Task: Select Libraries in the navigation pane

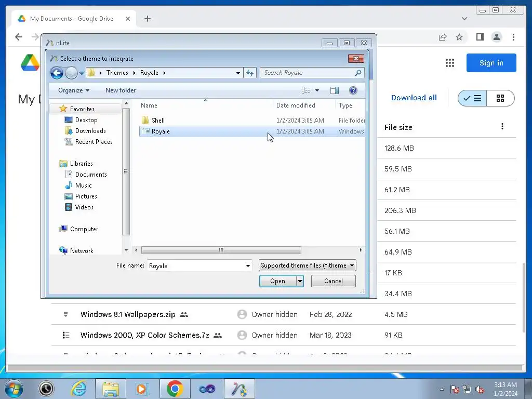Action: [82, 164]
